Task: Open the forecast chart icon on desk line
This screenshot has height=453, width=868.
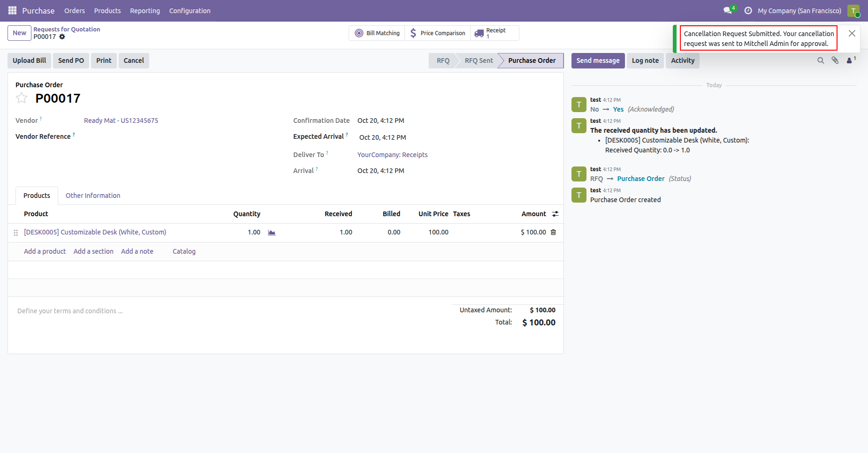Action: 272,233
